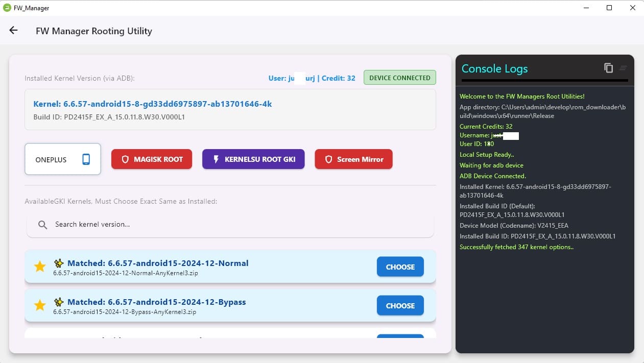Click the User and Credit info text
Viewport: 644px width, 363px height.
(312, 78)
